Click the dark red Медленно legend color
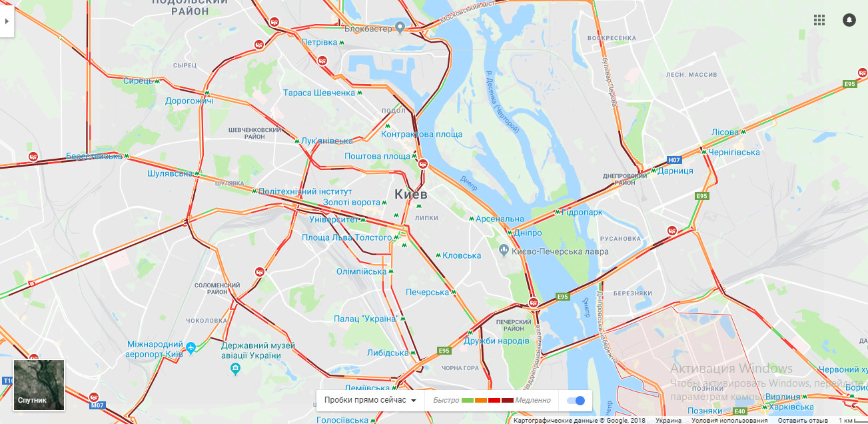 [x=508, y=400]
